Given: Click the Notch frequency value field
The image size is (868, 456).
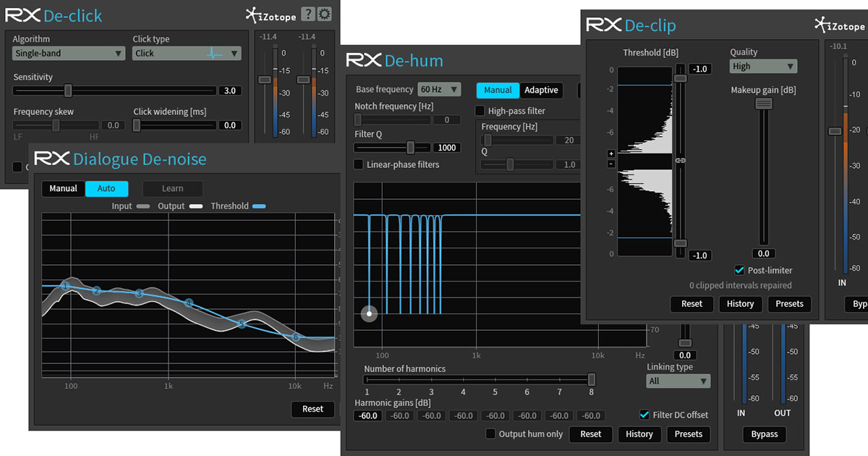Looking at the screenshot, I should 447,120.
